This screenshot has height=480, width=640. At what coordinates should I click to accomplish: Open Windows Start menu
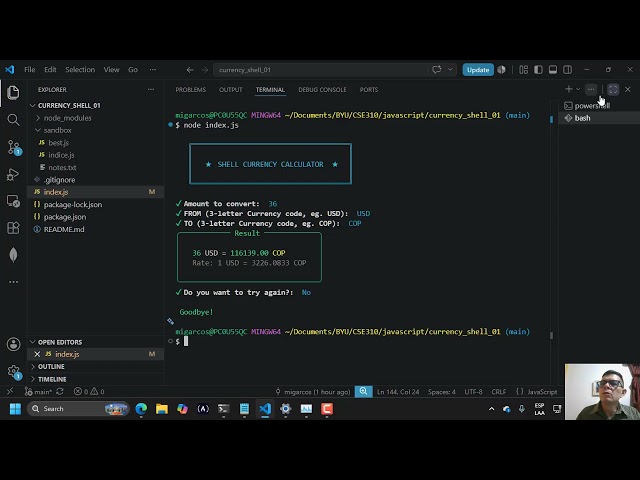click(x=15, y=409)
